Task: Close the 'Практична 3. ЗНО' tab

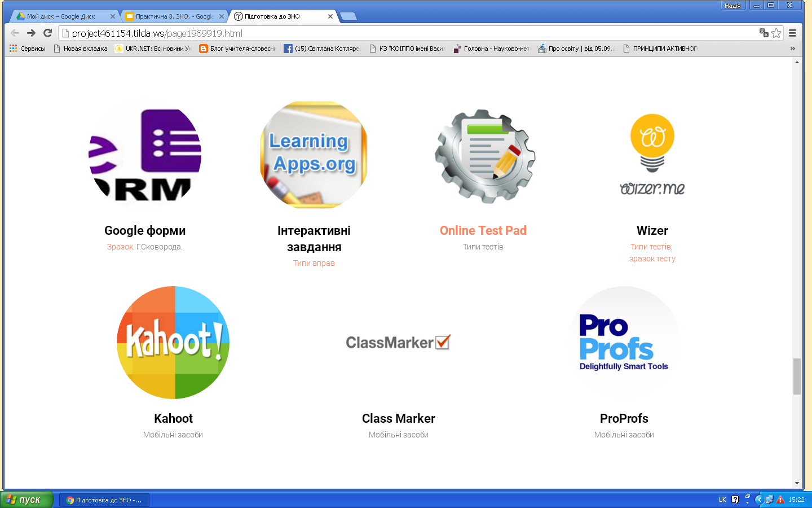Action: [222, 16]
